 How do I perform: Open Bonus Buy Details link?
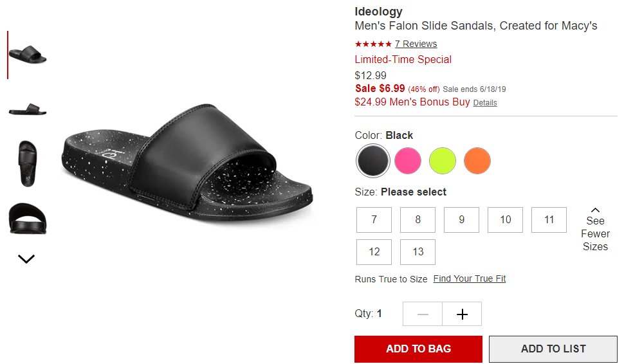click(485, 103)
